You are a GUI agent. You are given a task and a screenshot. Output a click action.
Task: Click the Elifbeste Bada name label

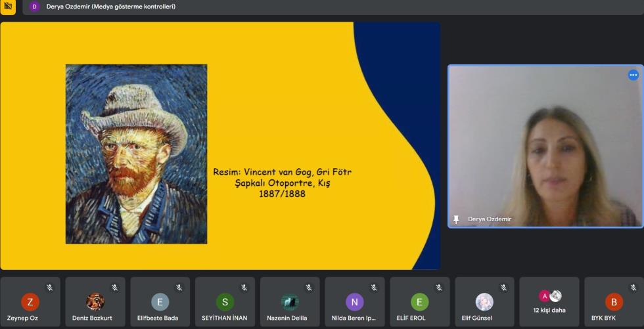coord(158,318)
